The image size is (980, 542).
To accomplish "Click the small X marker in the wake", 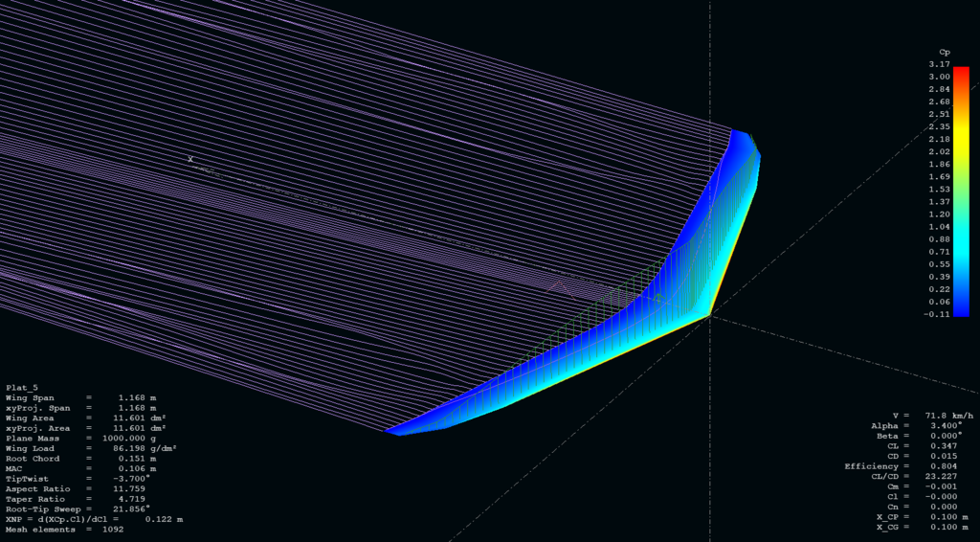I will point(190,159).
